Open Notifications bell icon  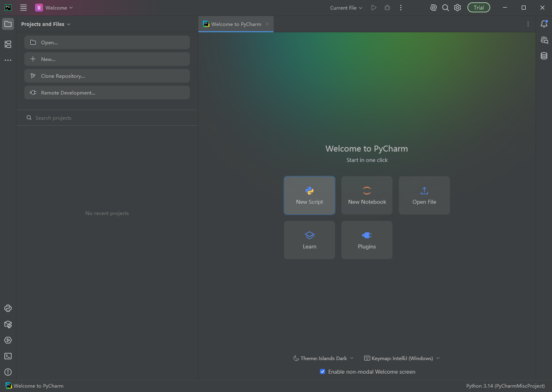tap(544, 24)
